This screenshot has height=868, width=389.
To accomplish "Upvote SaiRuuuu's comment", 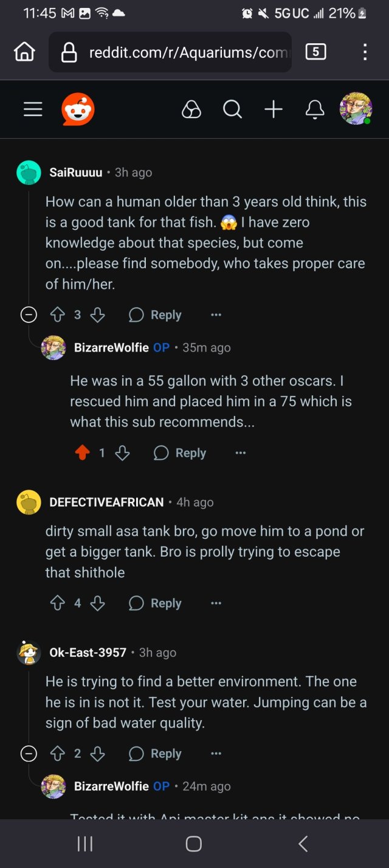I will click(58, 314).
